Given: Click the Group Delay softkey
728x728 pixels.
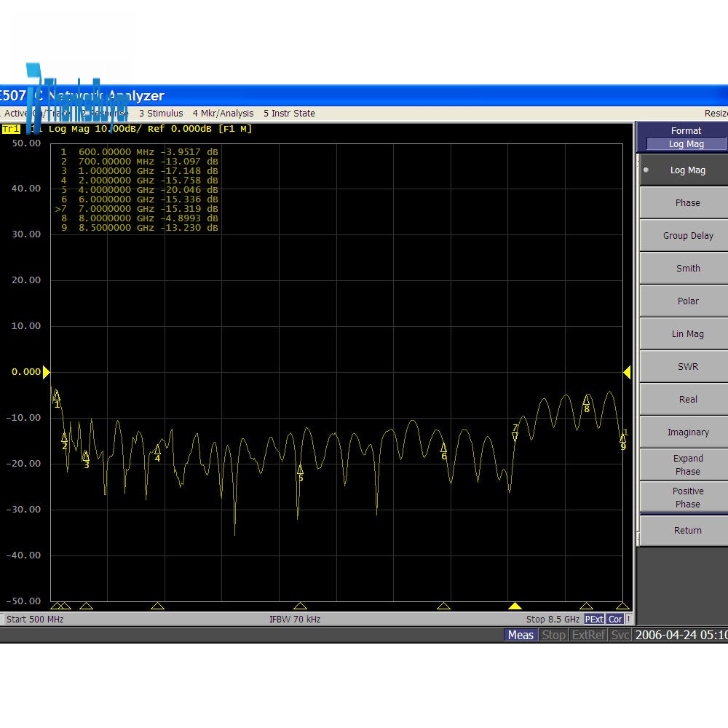Looking at the screenshot, I should 687,236.
